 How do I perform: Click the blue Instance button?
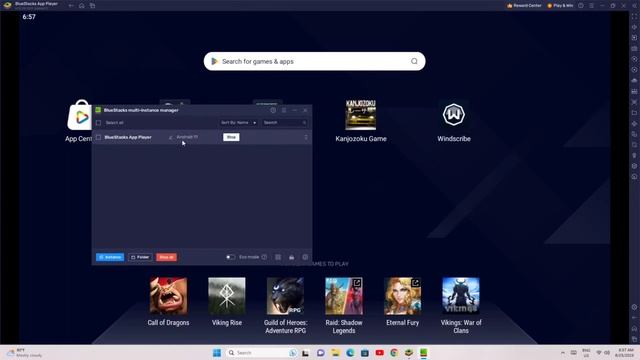pyautogui.click(x=110, y=257)
